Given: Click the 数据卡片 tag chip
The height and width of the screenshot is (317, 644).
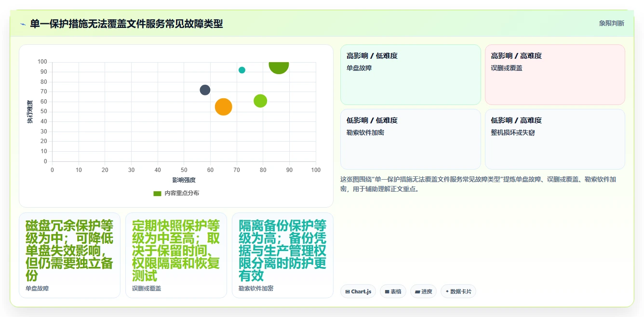Looking at the screenshot, I should tap(458, 291).
